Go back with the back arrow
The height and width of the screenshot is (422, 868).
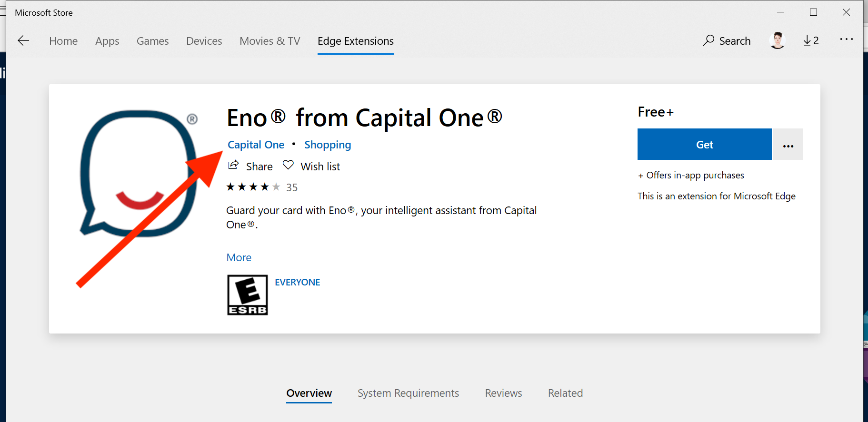coord(23,41)
